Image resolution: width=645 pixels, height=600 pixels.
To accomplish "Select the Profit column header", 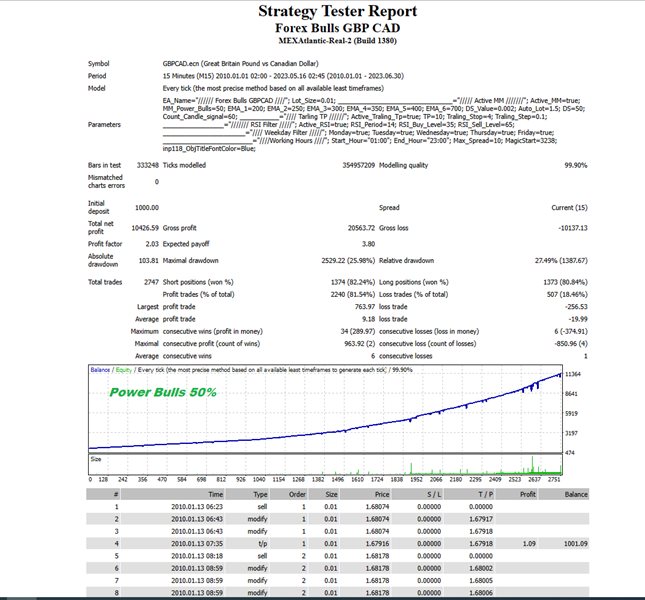I will pos(526,493).
